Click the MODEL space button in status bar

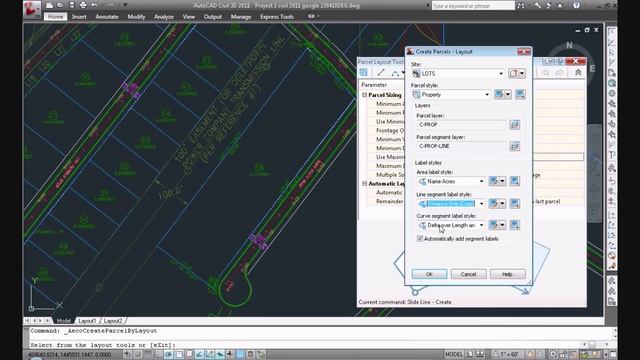click(454, 354)
